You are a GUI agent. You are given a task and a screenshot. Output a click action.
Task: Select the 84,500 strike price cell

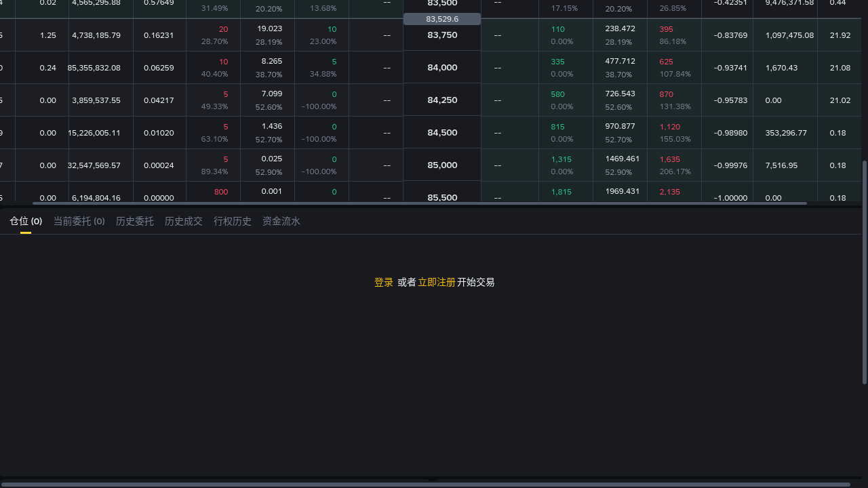tap(442, 133)
